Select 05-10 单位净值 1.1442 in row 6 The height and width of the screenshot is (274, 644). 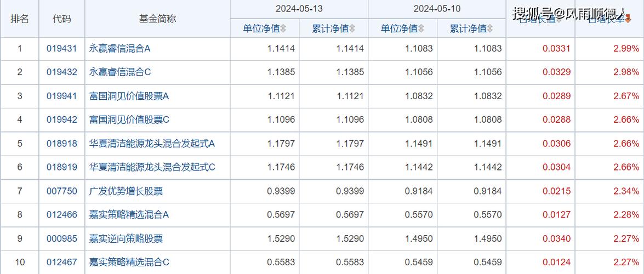click(x=419, y=167)
